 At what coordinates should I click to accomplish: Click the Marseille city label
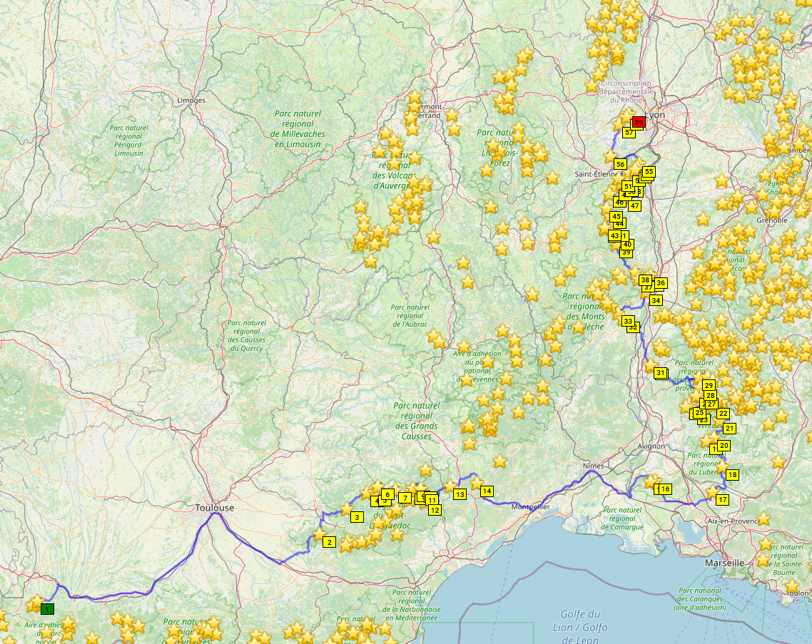click(724, 563)
